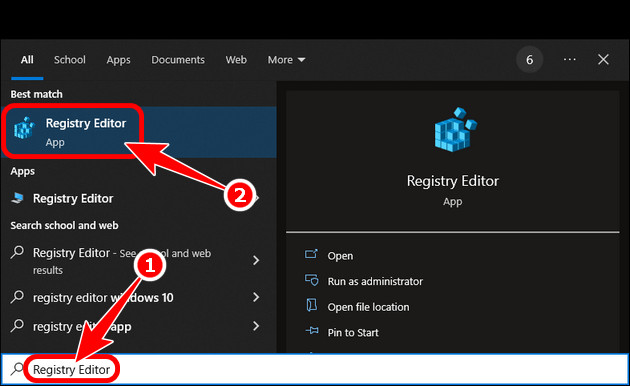Switch to the Documents tab
Image resolution: width=630 pixels, height=386 pixels.
(x=178, y=60)
